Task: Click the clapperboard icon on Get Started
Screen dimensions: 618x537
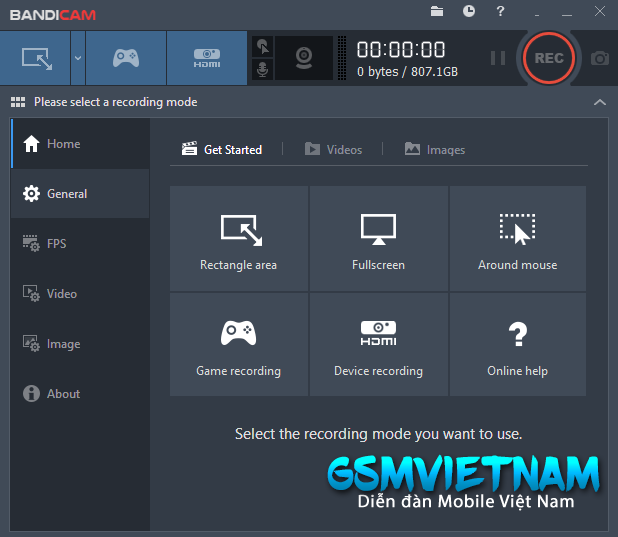Action: click(x=190, y=149)
